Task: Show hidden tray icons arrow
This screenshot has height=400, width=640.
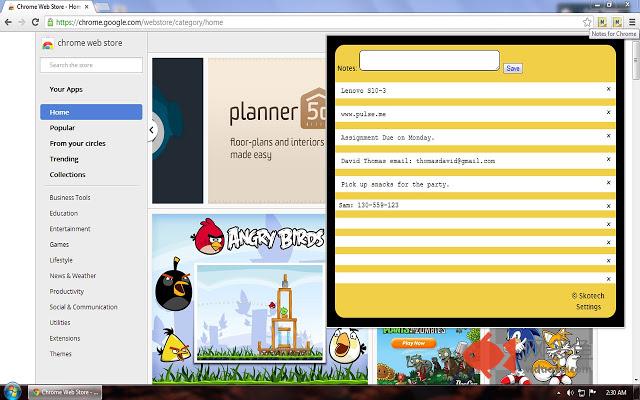Action: click(559, 393)
